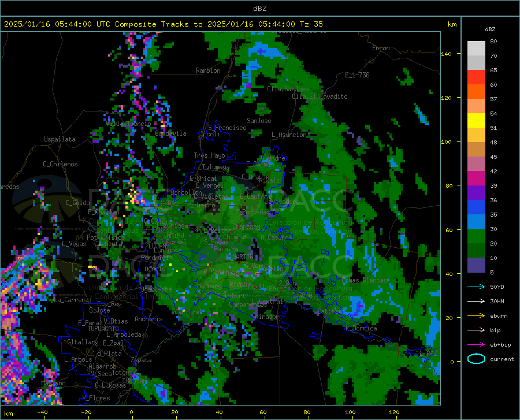Click the S_Francisco place label
The height and width of the screenshot is (420, 520).
point(227,128)
